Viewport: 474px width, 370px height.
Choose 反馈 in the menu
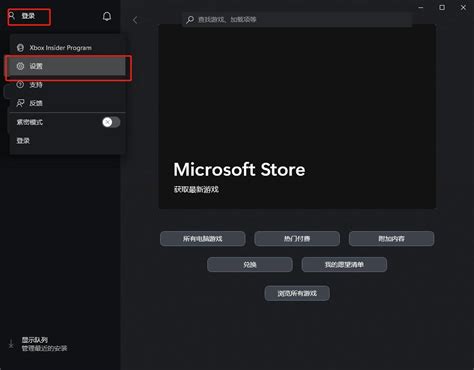(x=67, y=103)
